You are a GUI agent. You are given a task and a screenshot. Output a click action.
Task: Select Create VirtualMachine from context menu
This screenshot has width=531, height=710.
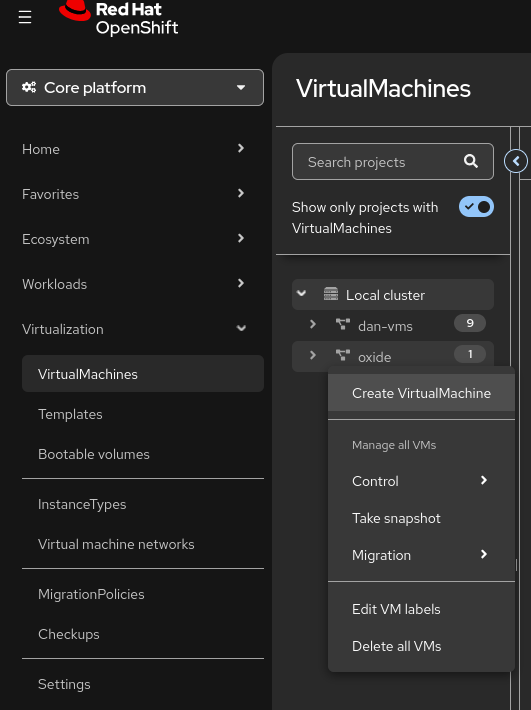click(x=421, y=393)
